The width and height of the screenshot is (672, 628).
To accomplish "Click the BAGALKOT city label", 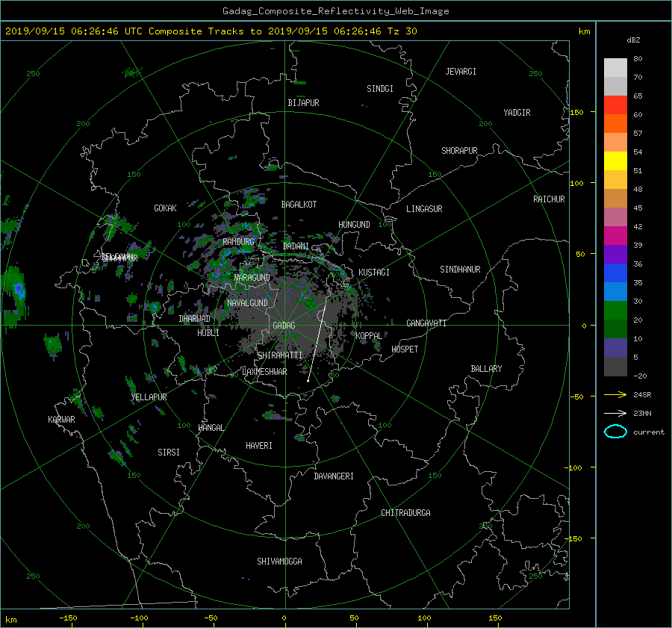I will (x=299, y=205).
